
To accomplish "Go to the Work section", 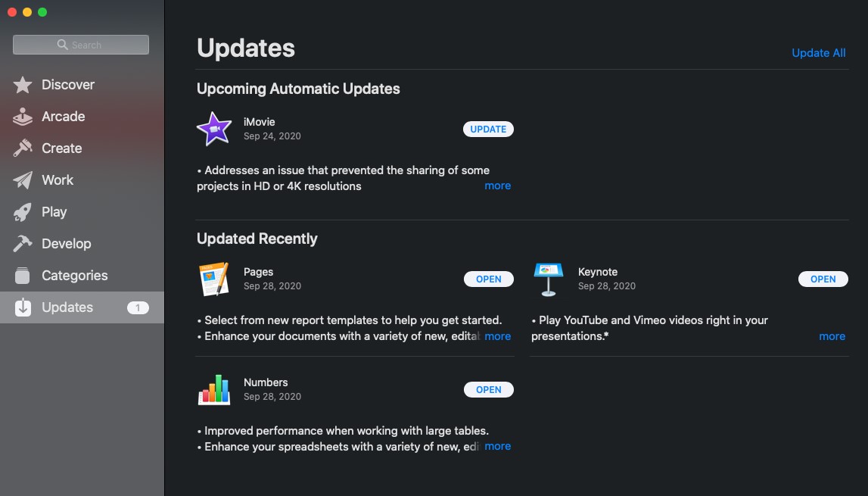I will point(58,180).
